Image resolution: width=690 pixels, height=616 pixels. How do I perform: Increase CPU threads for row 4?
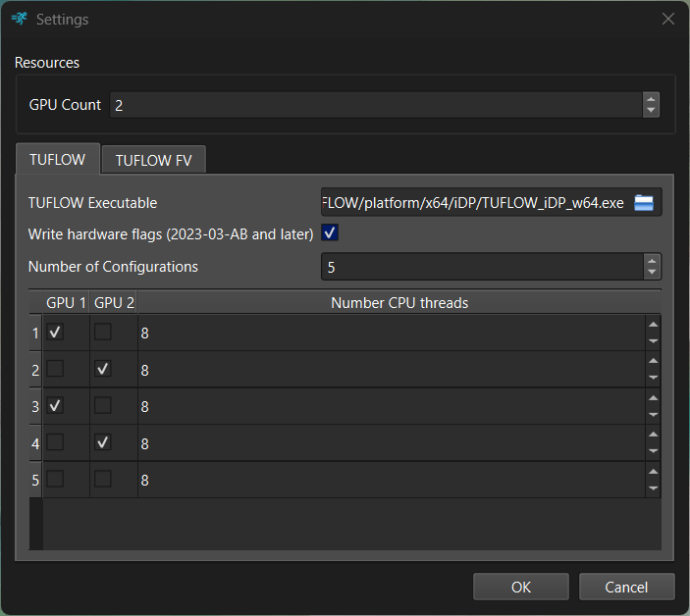[x=653, y=435]
